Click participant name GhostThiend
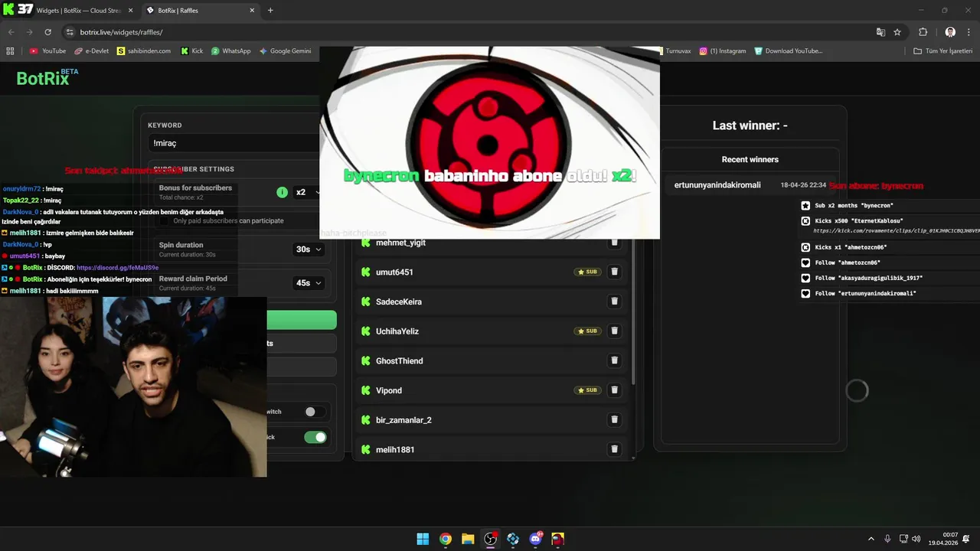Viewport: 980px width, 551px height. (400, 360)
